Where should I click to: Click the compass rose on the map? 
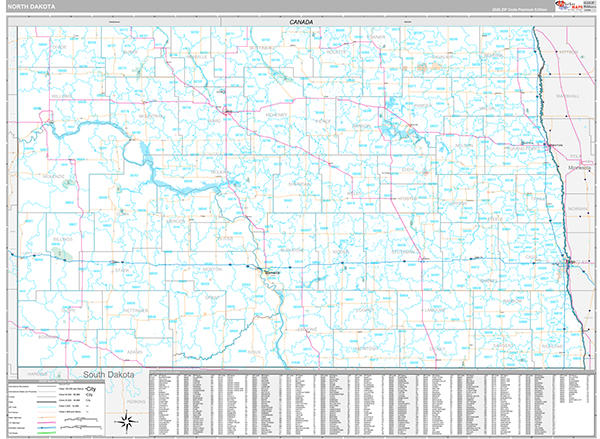(x=126, y=421)
